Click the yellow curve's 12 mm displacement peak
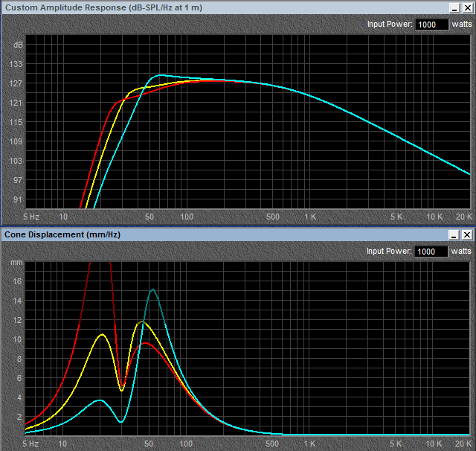 (142, 322)
